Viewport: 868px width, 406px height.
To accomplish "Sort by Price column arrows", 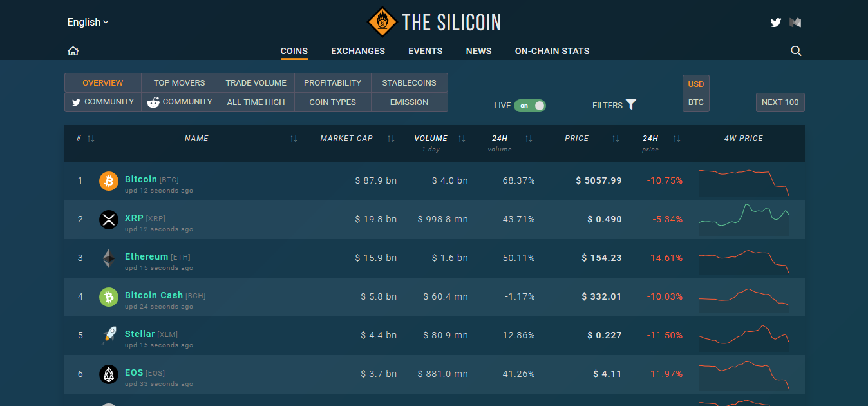I will (616, 139).
